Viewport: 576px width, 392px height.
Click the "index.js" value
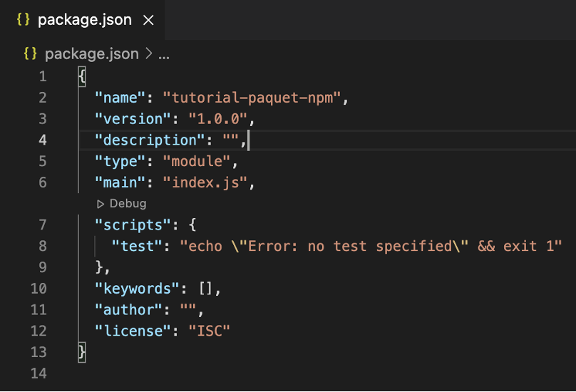205,182
